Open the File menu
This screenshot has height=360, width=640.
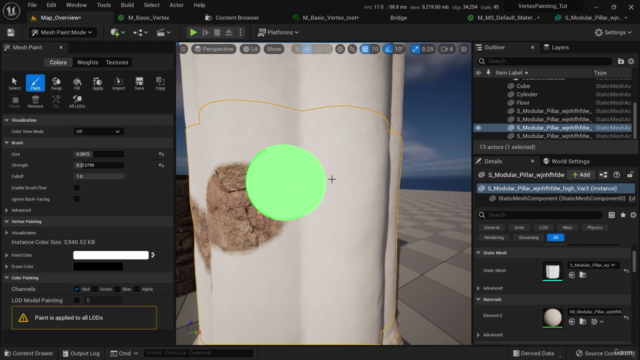point(32,5)
